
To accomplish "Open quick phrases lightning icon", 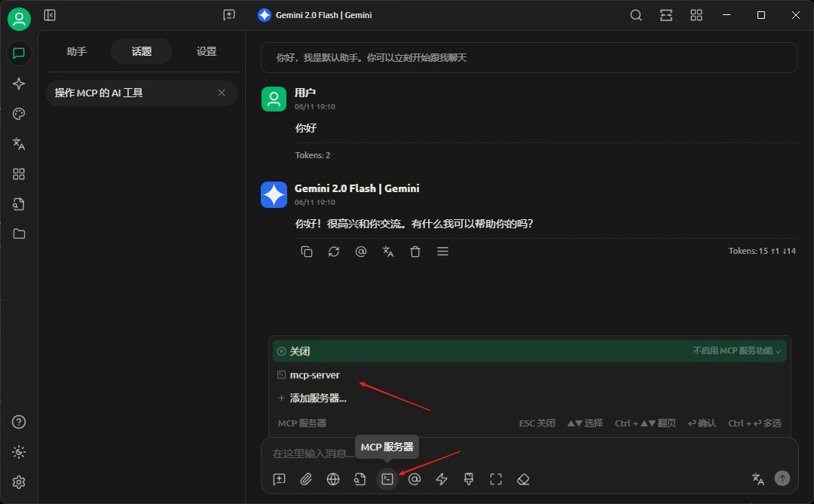I will (x=442, y=479).
